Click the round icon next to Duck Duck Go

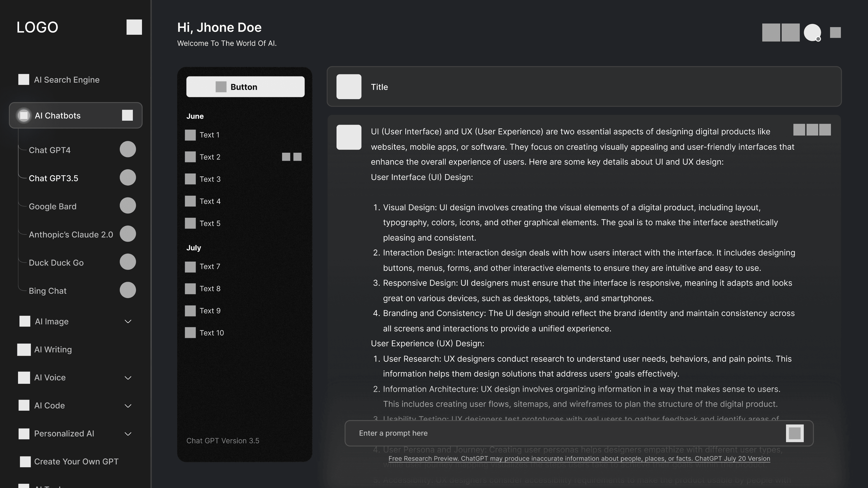click(128, 262)
